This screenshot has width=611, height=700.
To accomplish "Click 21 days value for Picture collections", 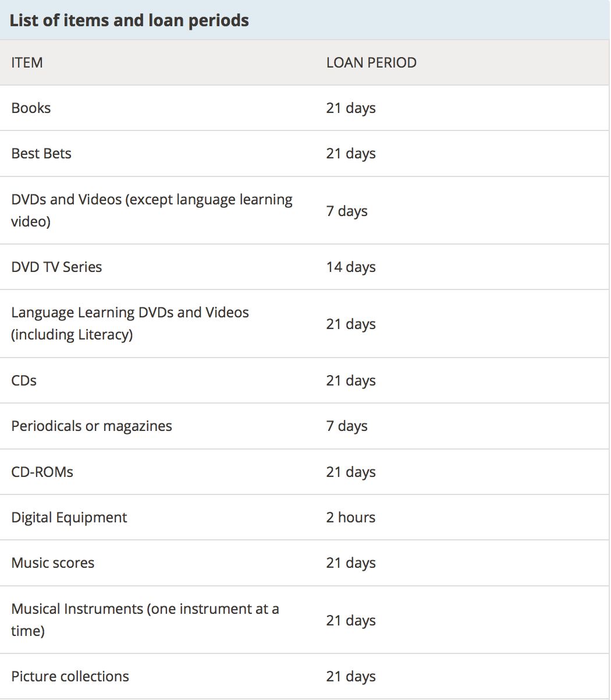I will 351,676.
